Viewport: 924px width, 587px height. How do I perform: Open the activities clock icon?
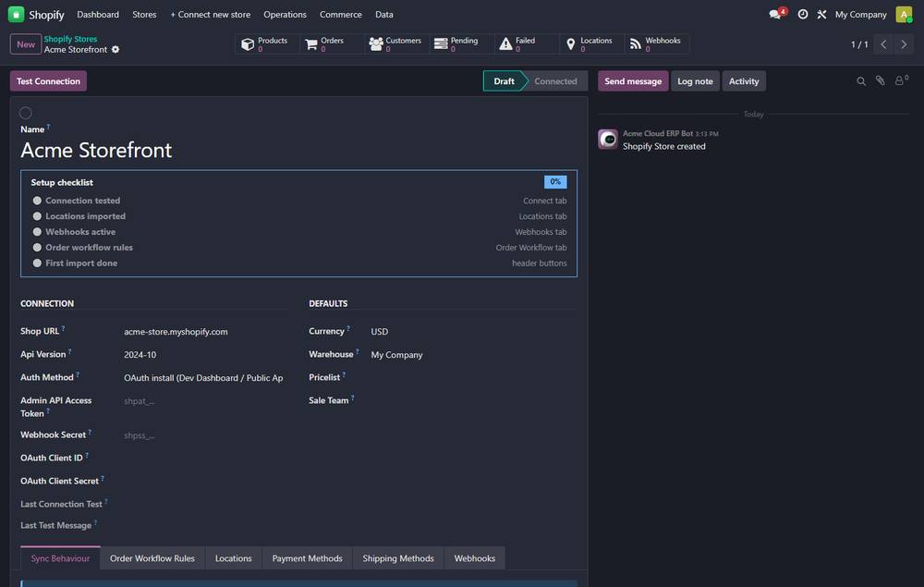[803, 14]
